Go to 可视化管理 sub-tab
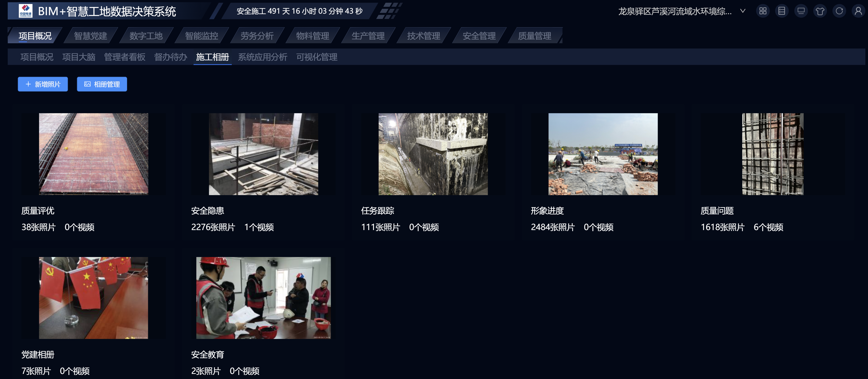This screenshot has width=868, height=379. tap(316, 57)
